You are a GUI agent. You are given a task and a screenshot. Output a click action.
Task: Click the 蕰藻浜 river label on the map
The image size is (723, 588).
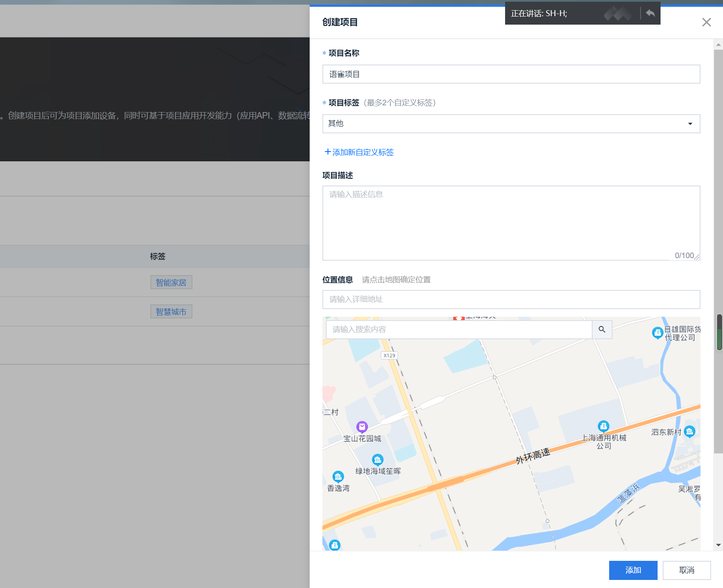click(x=628, y=493)
